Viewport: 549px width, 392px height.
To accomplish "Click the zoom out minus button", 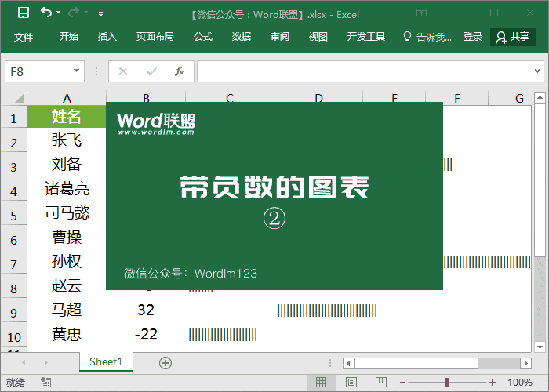I will [x=402, y=383].
